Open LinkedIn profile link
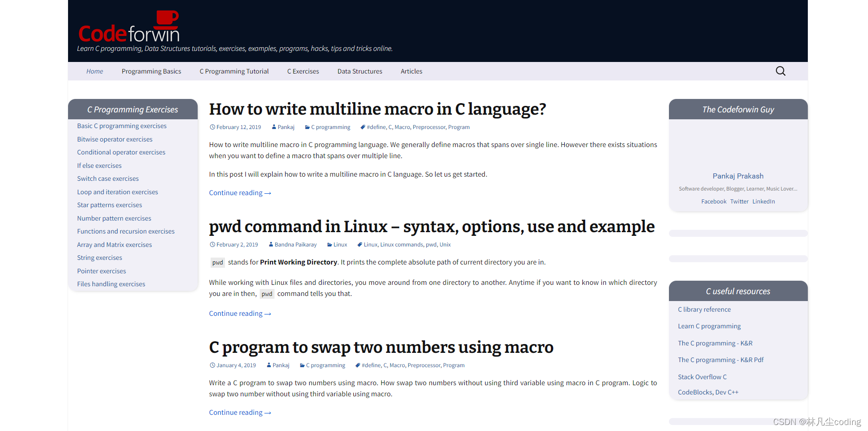This screenshot has height=431, width=868. pos(763,202)
